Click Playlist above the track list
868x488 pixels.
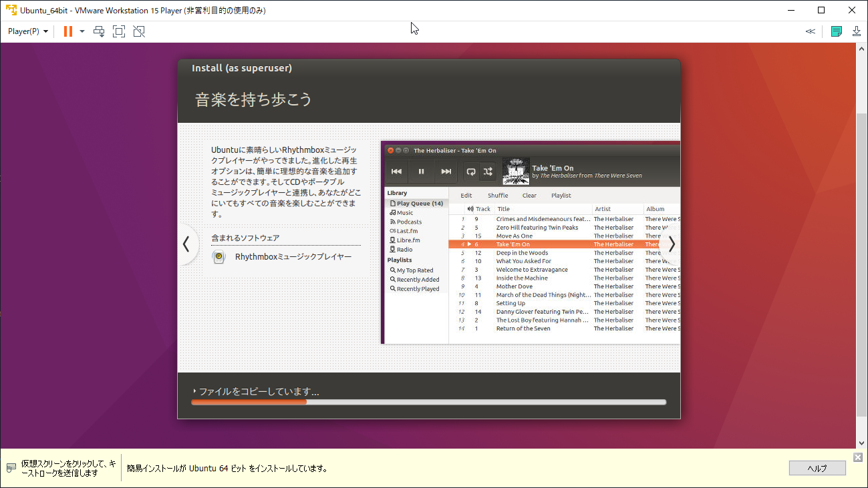[561, 196]
